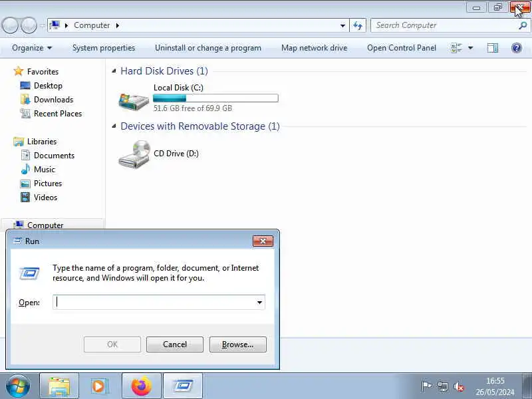Click the muted volume tray icon
Screen dimensions: 532x399
click(458, 386)
